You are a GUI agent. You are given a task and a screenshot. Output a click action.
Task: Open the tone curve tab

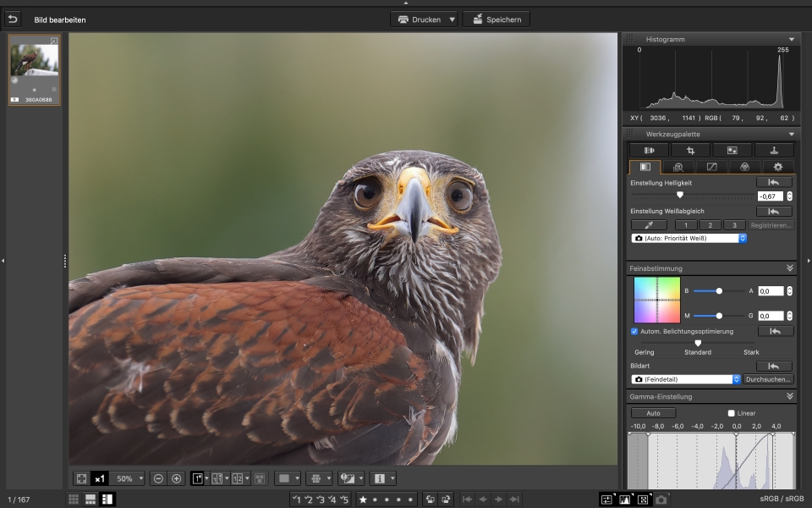tap(711, 167)
